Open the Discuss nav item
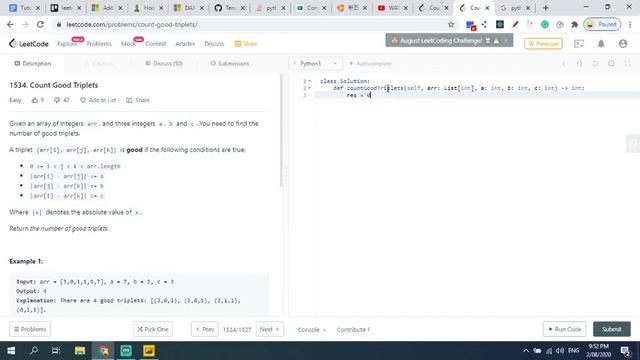 [x=214, y=44]
